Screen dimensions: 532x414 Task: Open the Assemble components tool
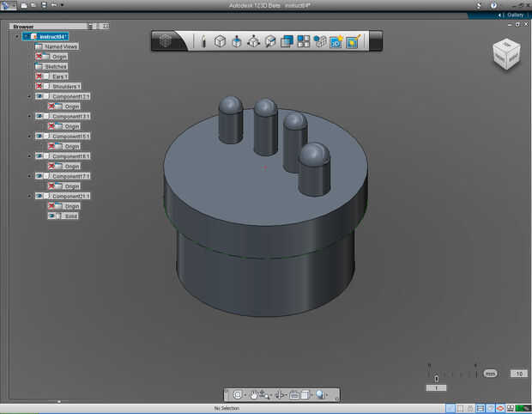click(x=319, y=41)
